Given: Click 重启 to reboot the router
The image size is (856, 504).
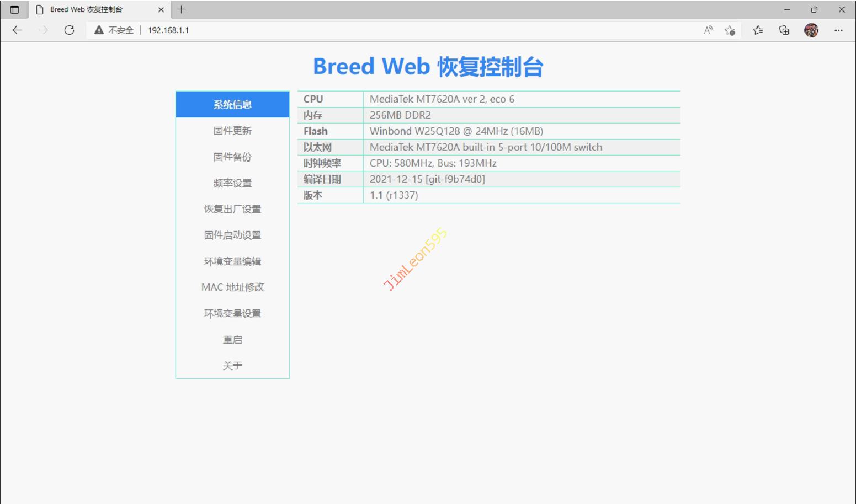Looking at the screenshot, I should [232, 340].
